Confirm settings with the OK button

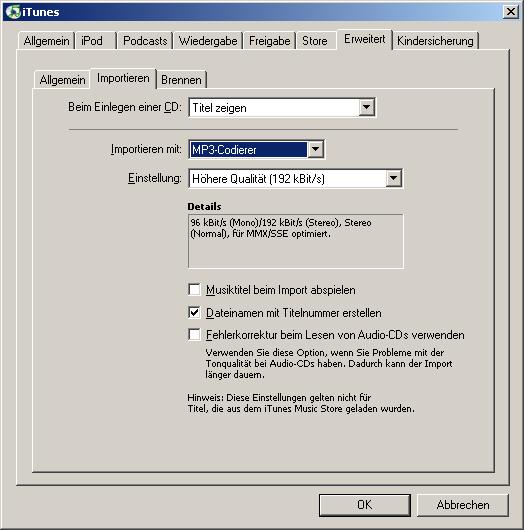tap(364, 505)
